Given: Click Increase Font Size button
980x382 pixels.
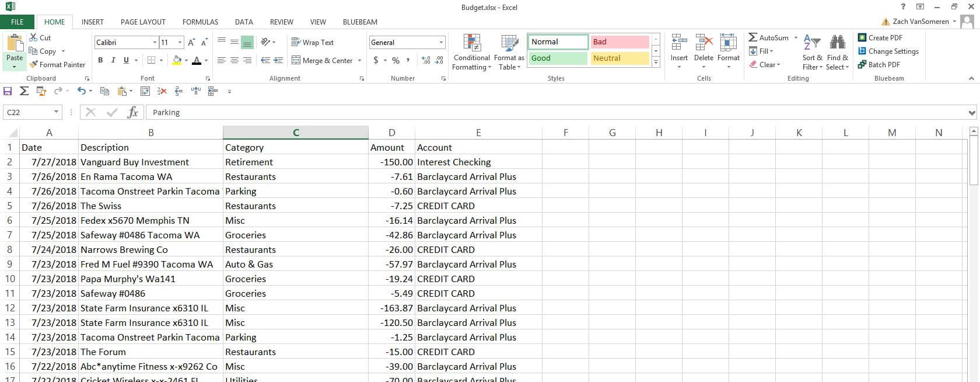Looking at the screenshot, I should [191, 42].
